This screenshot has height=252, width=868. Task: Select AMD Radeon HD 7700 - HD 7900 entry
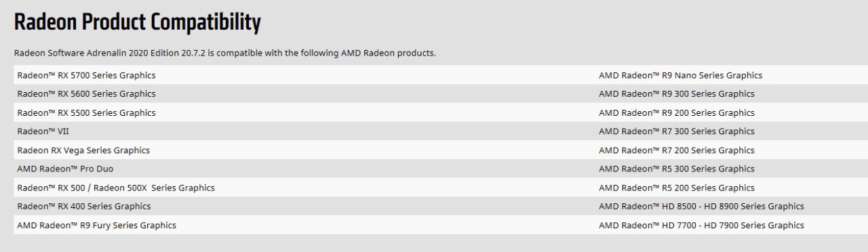(x=701, y=225)
